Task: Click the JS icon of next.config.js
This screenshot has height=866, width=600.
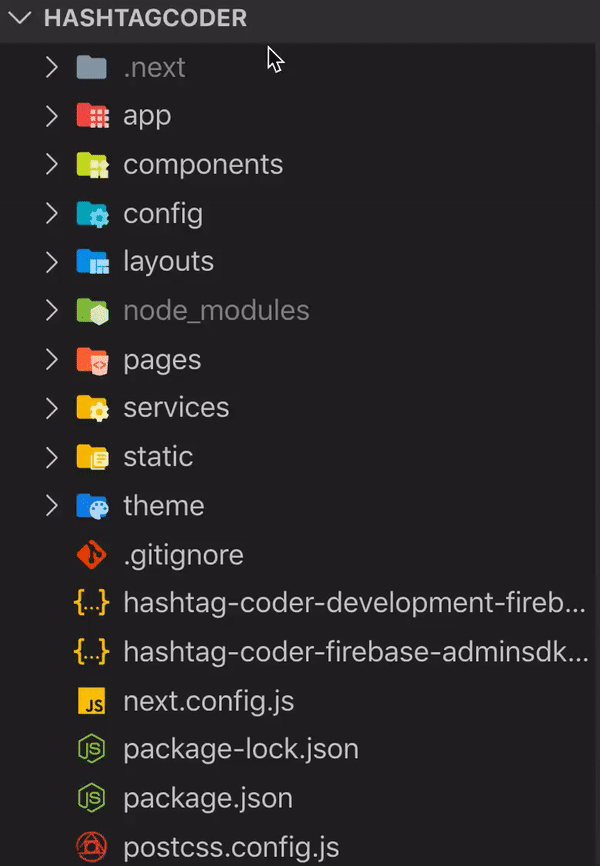Action: click(x=92, y=700)
